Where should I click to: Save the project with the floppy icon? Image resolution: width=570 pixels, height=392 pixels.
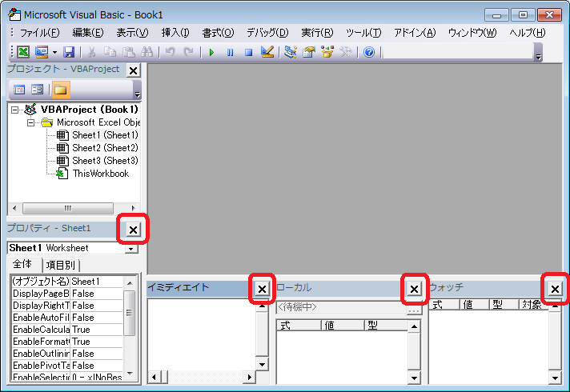click(69, 52)
